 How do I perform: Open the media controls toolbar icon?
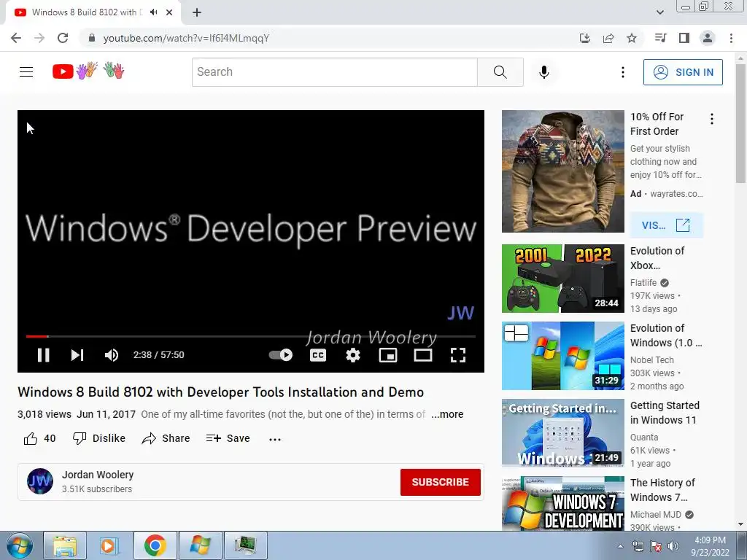tap(660, 38)
